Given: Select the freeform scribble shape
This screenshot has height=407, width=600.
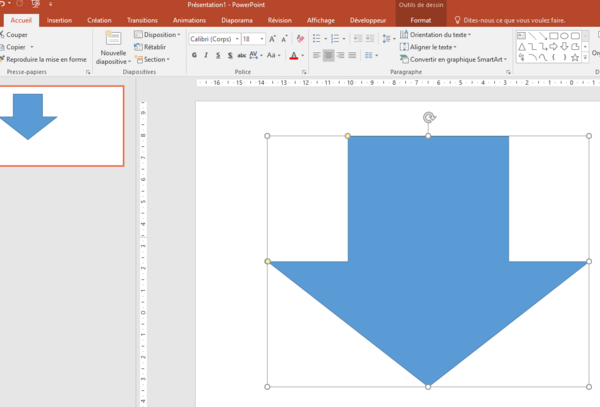Looking at the screenshot, I should pyautogui.click(x=522, y=57).
